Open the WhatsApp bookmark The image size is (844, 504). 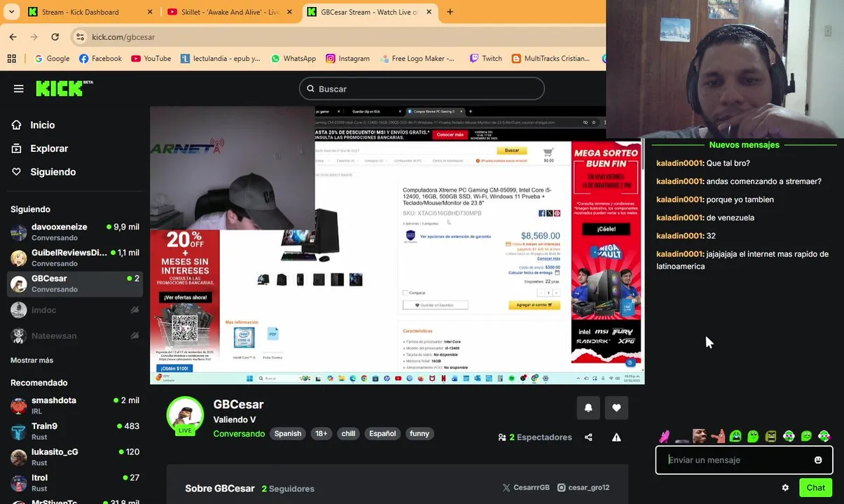point(293,59)
